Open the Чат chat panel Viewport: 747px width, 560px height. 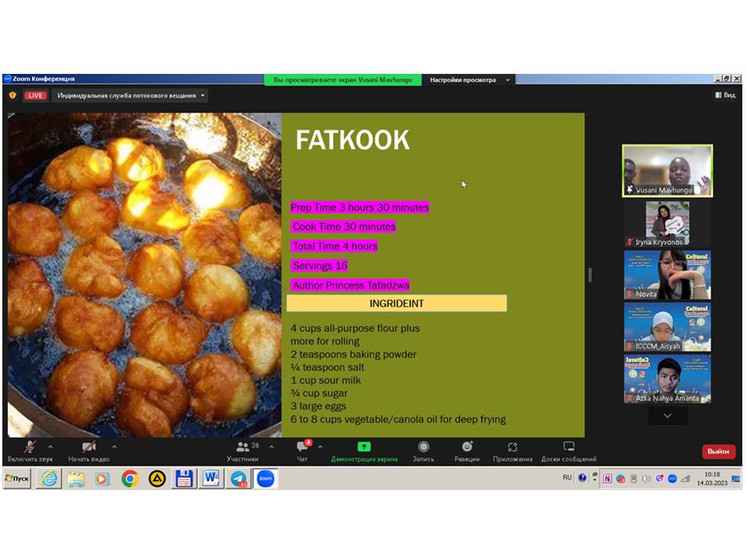tap(302, 451)
